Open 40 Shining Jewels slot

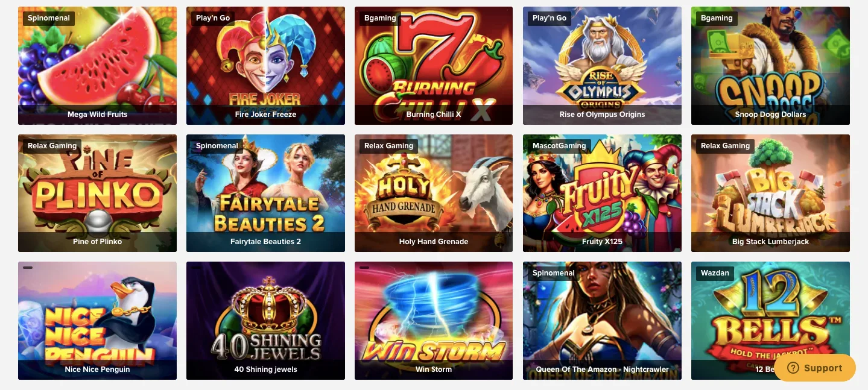click(x=265, y=321)
